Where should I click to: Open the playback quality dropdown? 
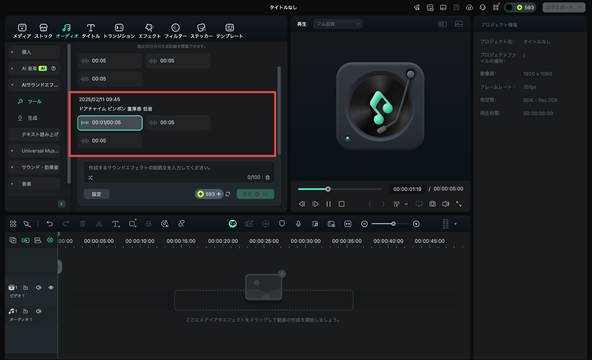point(338,24)
